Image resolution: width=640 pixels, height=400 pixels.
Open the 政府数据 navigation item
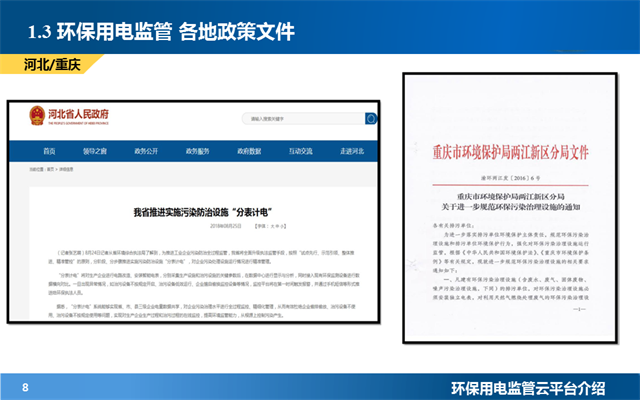(249, 151)
